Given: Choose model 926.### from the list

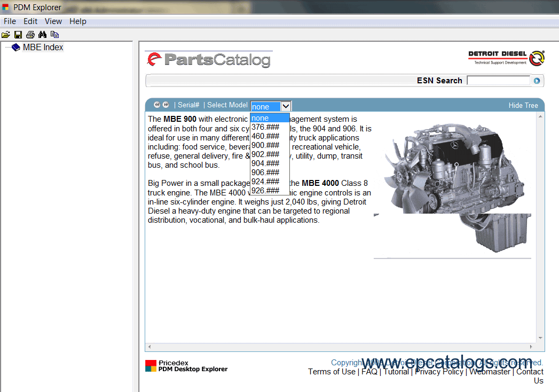Looking at the screenshot, I should coord(270,191).
